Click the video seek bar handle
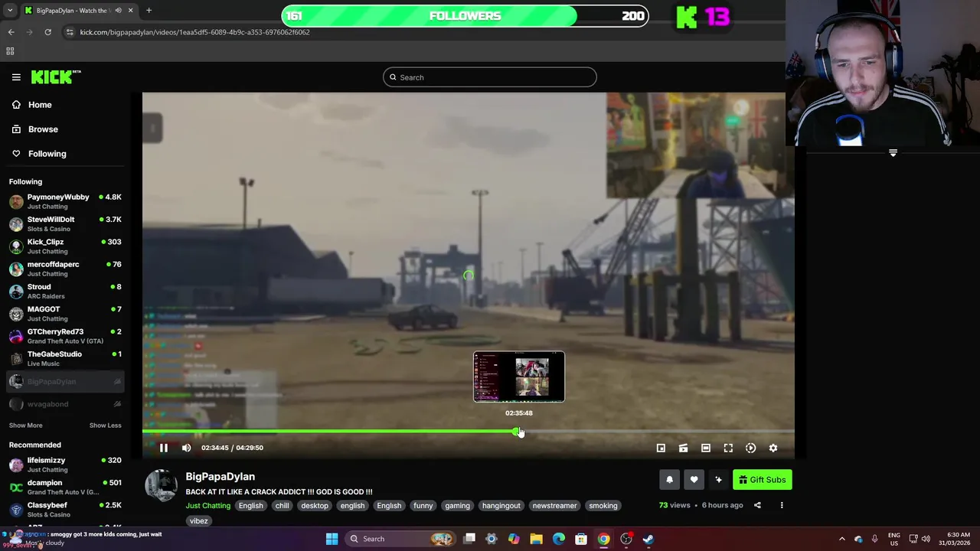Screen dimensions: 980x551 point(517,432)
